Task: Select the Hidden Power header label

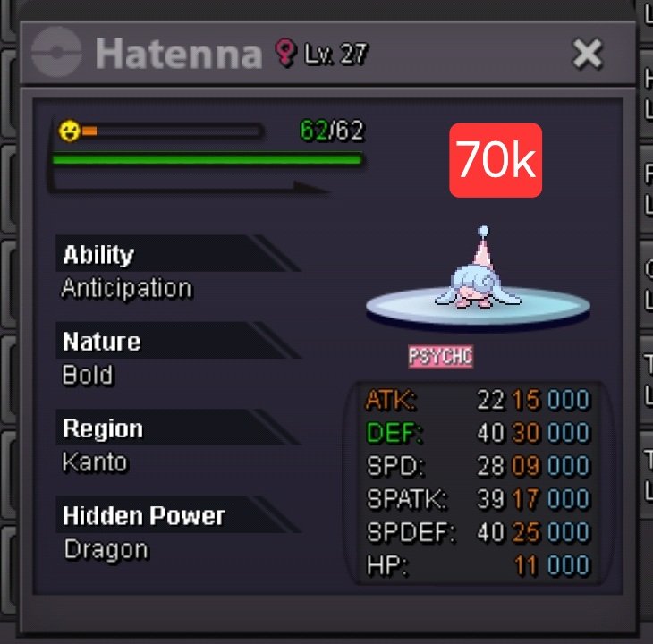Action: coord(144,515)
